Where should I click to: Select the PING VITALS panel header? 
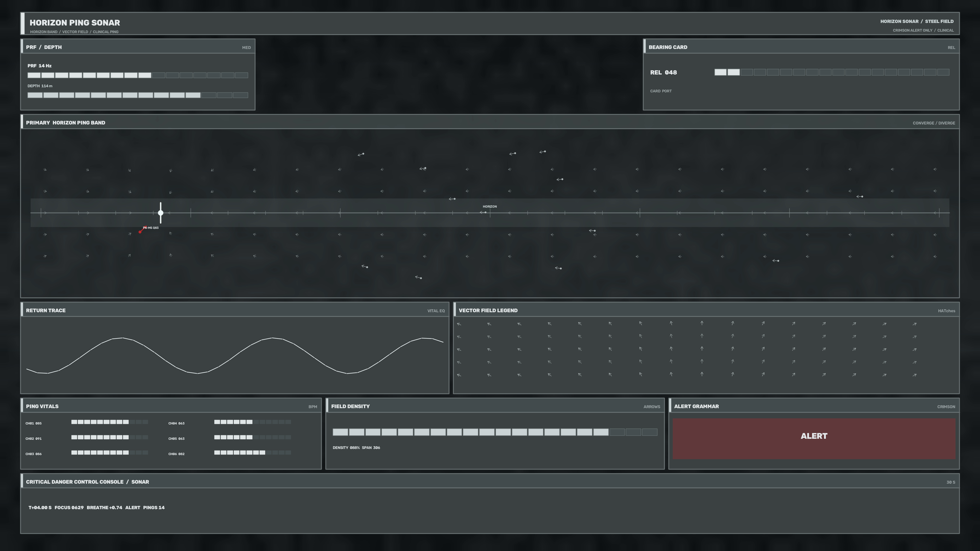tap(171, 406)
